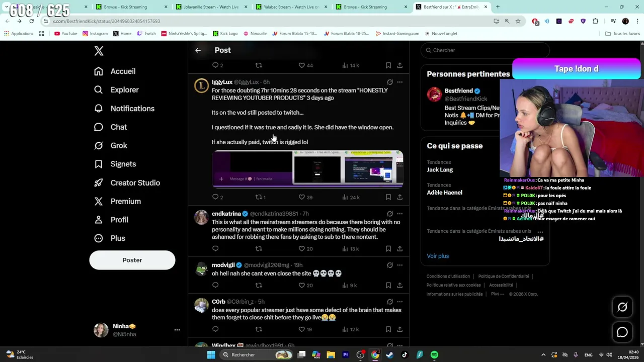Switch to the Yalabac Stream tab
Image resolution: width=644 pixels, height=362 pixels.
click(x=291, y=7)
